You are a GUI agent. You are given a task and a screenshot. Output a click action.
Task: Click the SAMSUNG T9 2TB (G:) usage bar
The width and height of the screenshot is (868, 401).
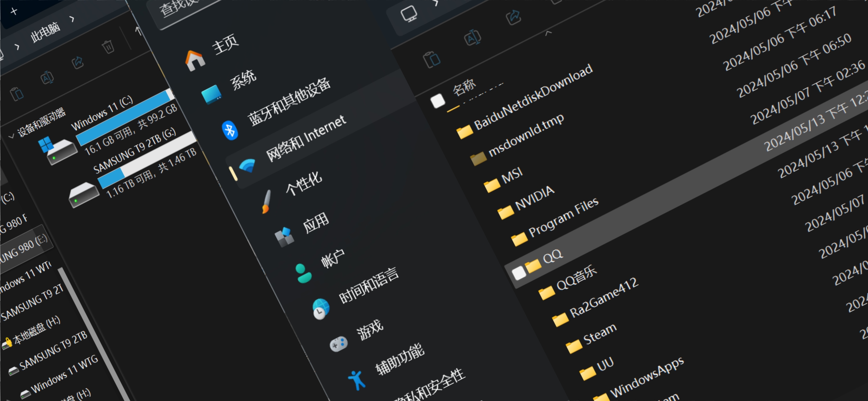point(147,160)
